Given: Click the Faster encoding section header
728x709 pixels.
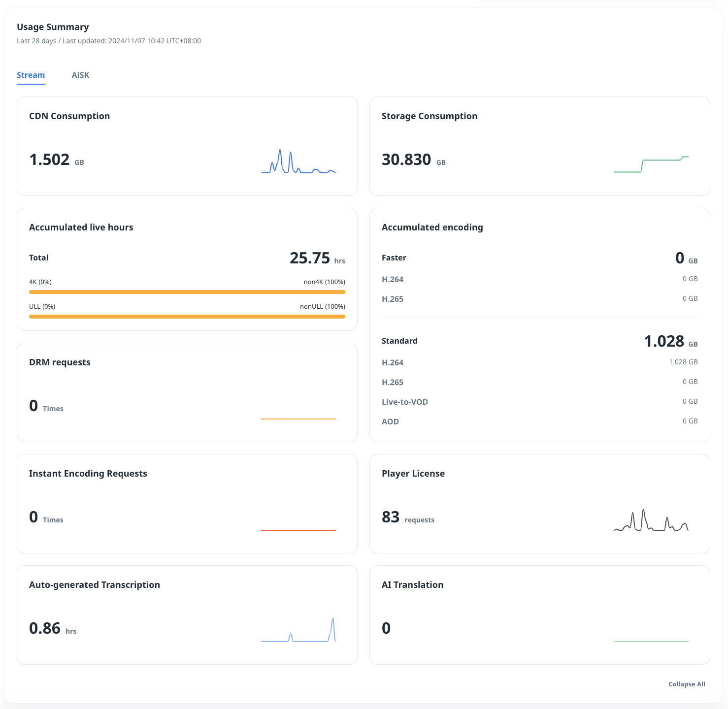Looking at the screenshot, I should point(394,258).
